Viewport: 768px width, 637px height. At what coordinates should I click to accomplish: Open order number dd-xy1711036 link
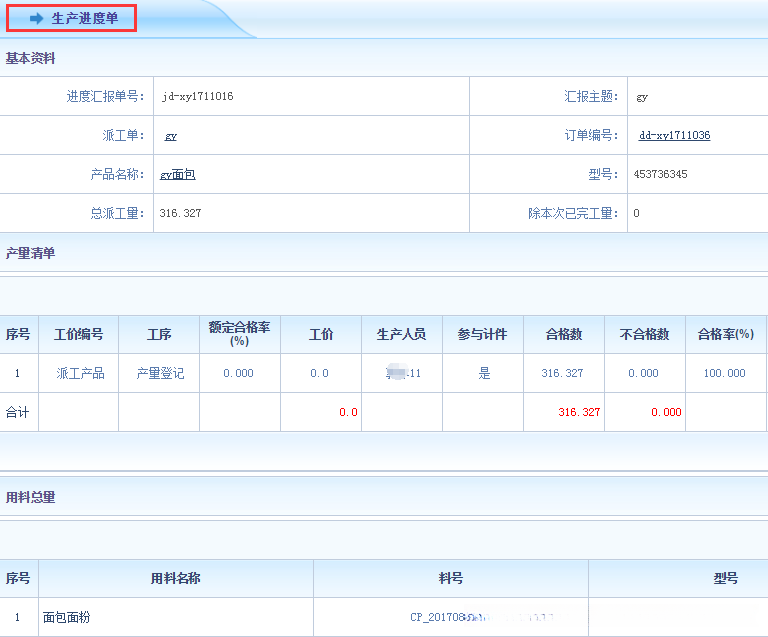tap(674, 135)
